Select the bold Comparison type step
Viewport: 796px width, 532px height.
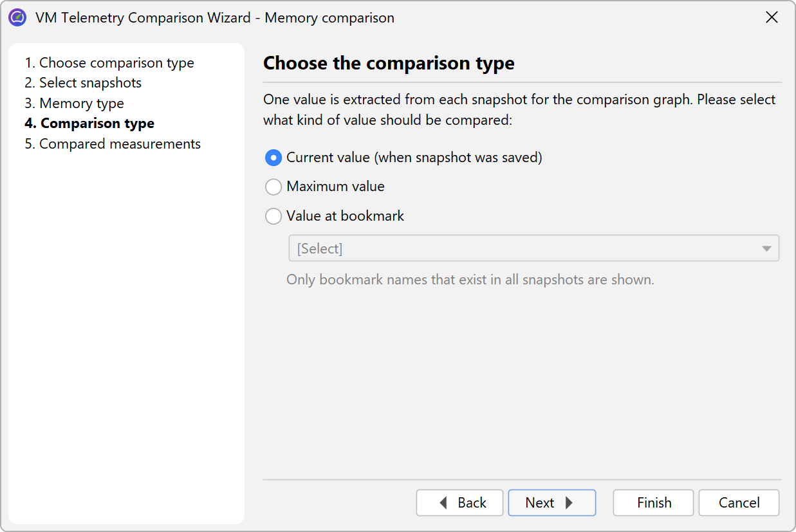(x=89, y=124)
